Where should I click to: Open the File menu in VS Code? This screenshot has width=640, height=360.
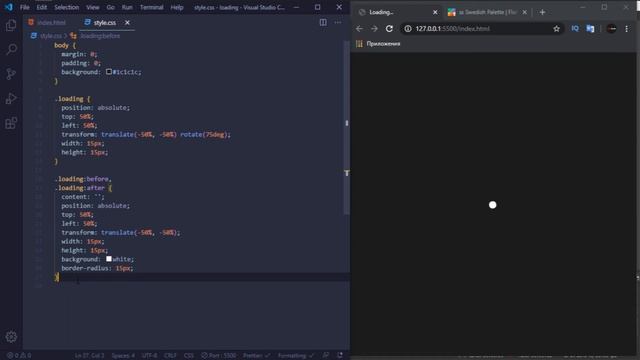point(25,7)
